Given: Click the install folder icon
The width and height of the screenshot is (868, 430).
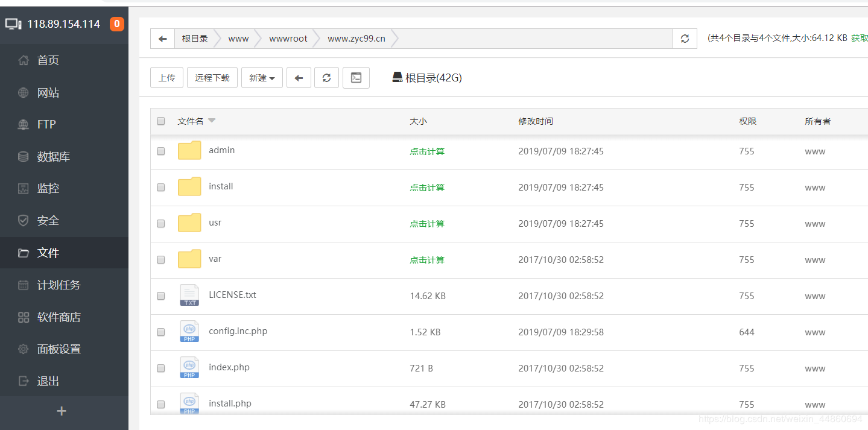Looking at the screenshot, I should [x=189, y=186].
